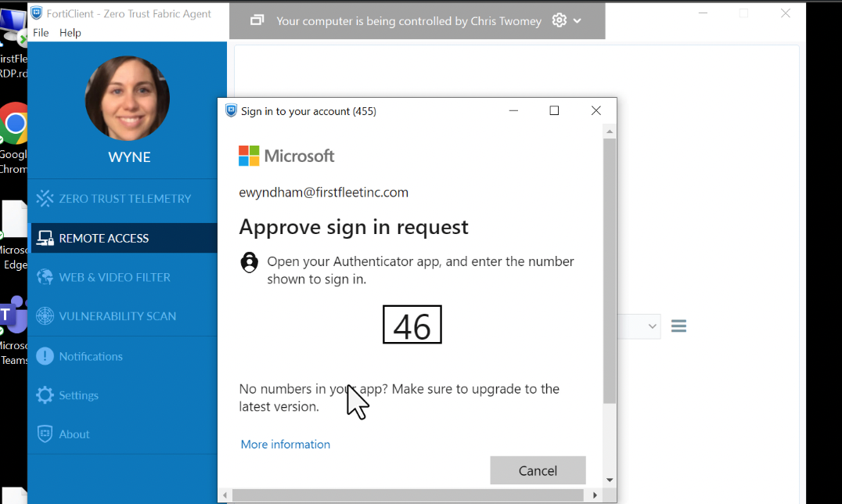Open Microsoft Teams desktop shortcut
Screen dimensions: 842x504
pos(14,330)
